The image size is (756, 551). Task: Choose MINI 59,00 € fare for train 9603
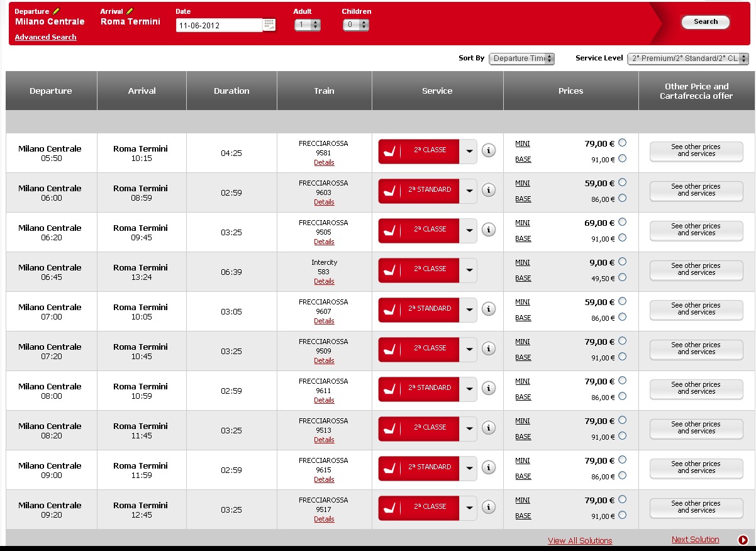[622, 182]
